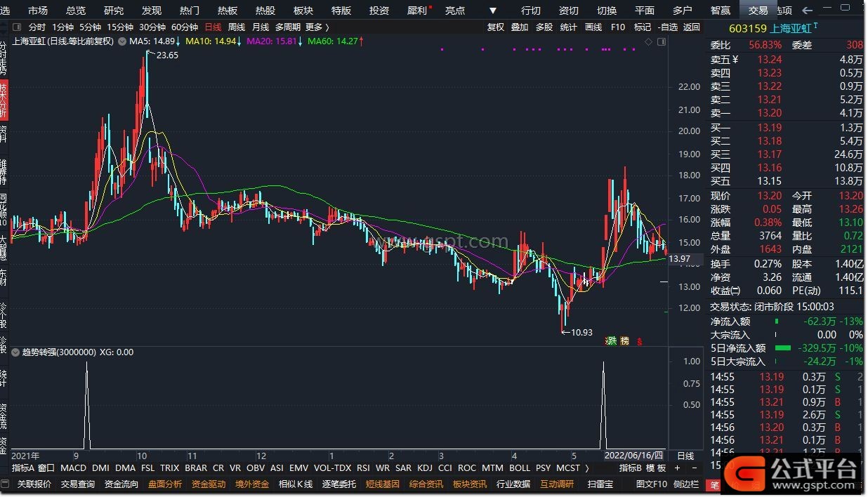Viewport: 868px width, 497px height.
Task: Click the diamond icon at chart top right
Action: point(649,42)
